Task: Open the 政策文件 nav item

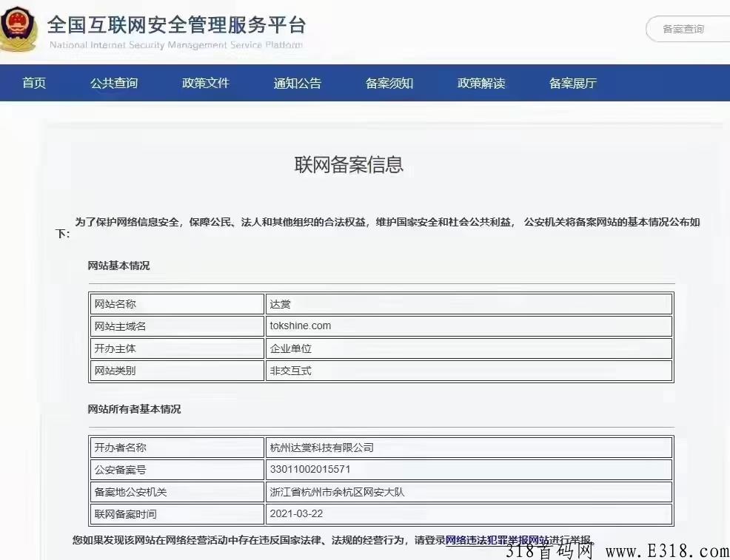Action: [206, 84]
